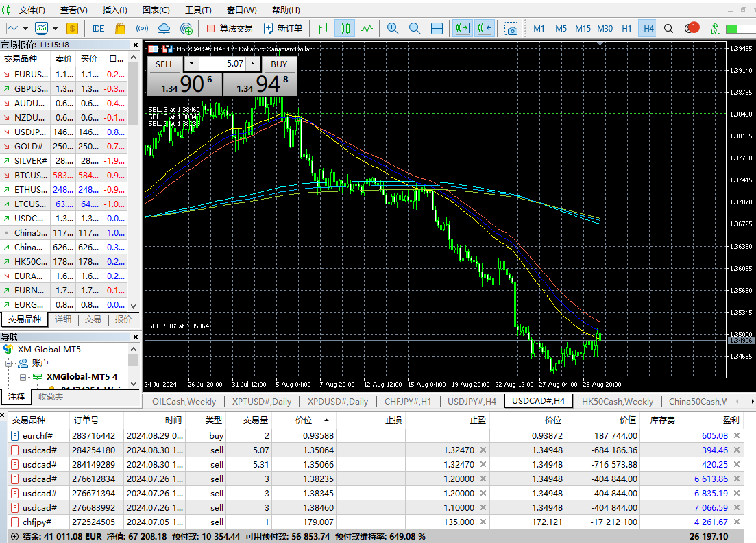Select the GOLD# row in Market Watch
Viewport: 756px width, 543px height.
[x=64, y=146]
